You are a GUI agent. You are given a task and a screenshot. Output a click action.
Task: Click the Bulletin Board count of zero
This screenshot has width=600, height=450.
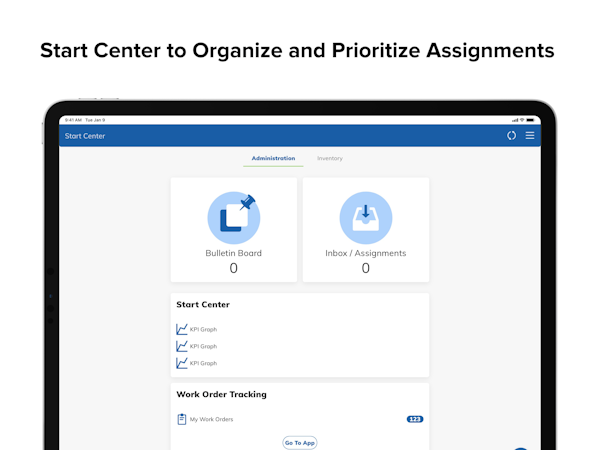click(x=233, y=268)
